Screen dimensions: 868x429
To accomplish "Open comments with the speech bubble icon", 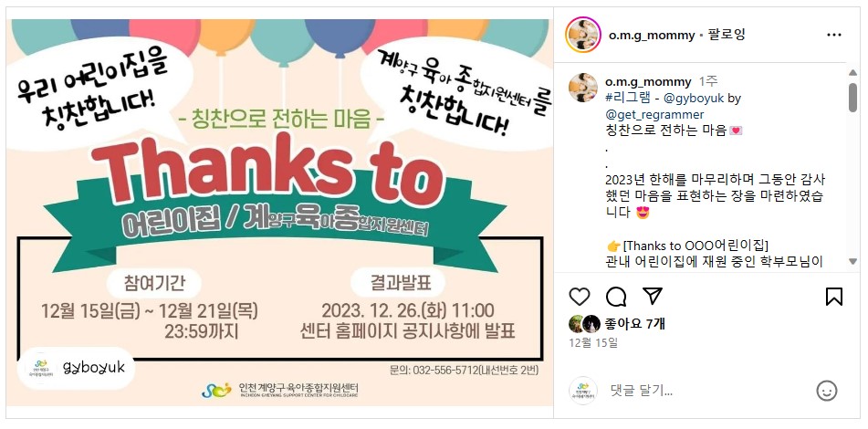I will (615, 297).
